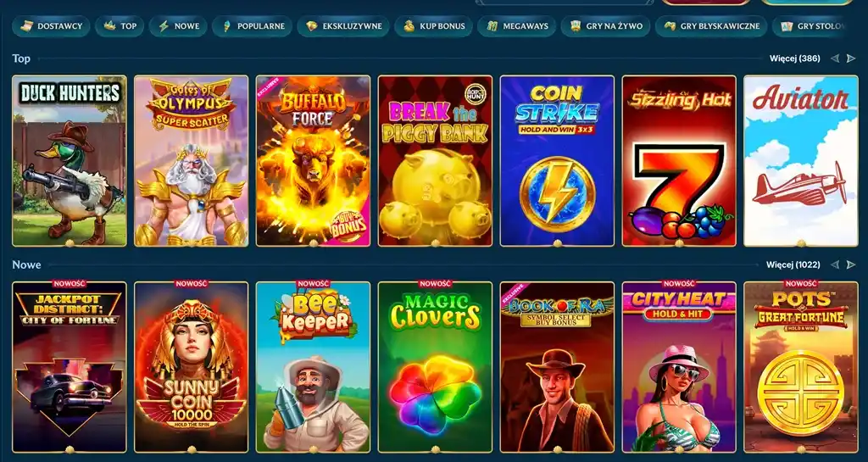Select the Top crown category chip
The height and width of the screenshot is (462, 868).
pos(120,26)
